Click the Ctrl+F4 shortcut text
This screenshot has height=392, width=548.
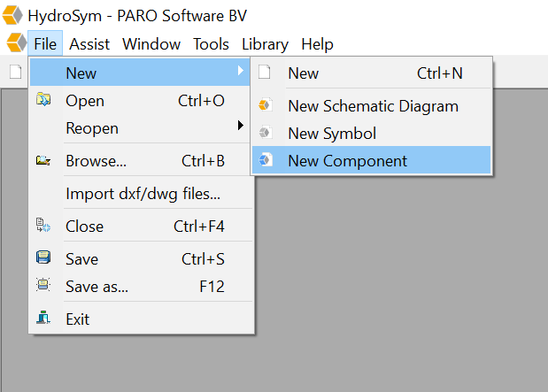point(199,227)
